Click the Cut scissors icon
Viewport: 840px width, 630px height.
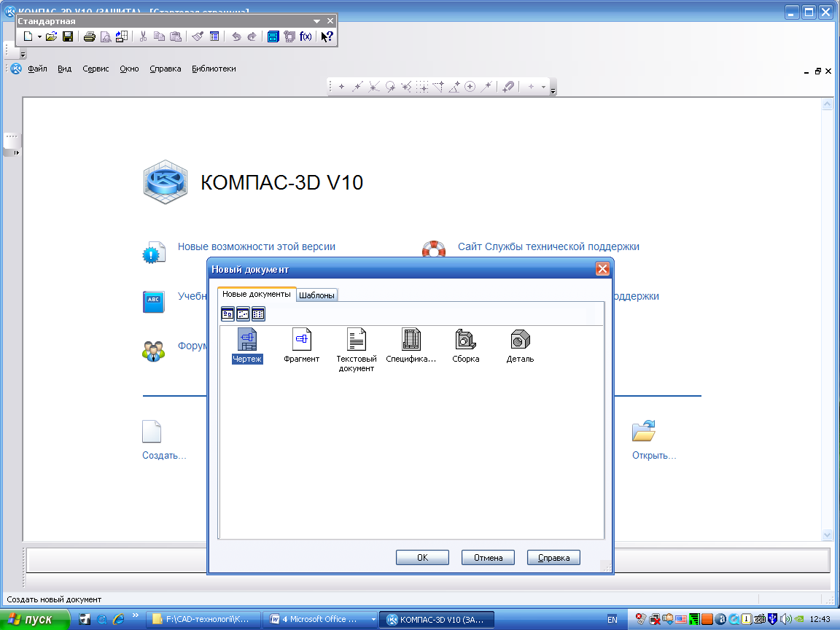pos(143,36)
